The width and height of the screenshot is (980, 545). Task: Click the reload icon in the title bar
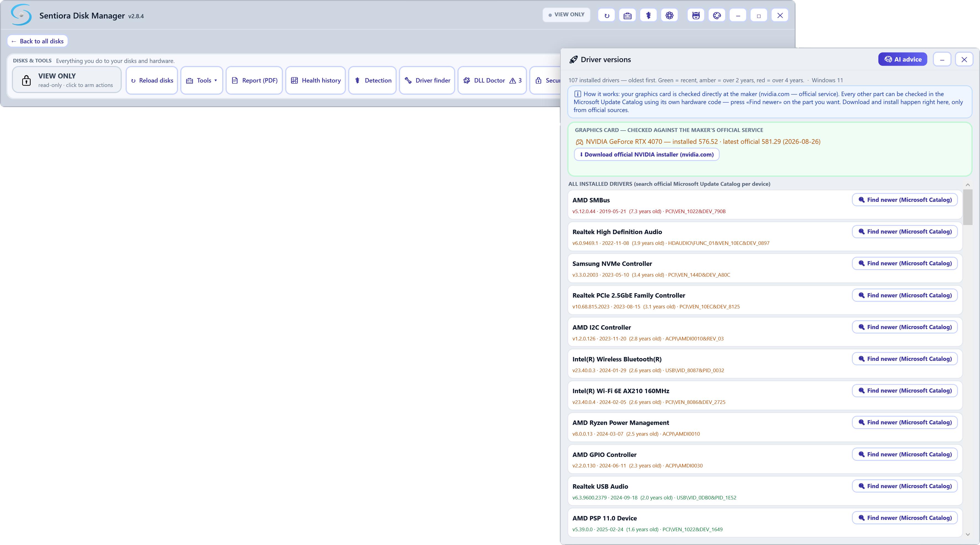coord(606,16)
